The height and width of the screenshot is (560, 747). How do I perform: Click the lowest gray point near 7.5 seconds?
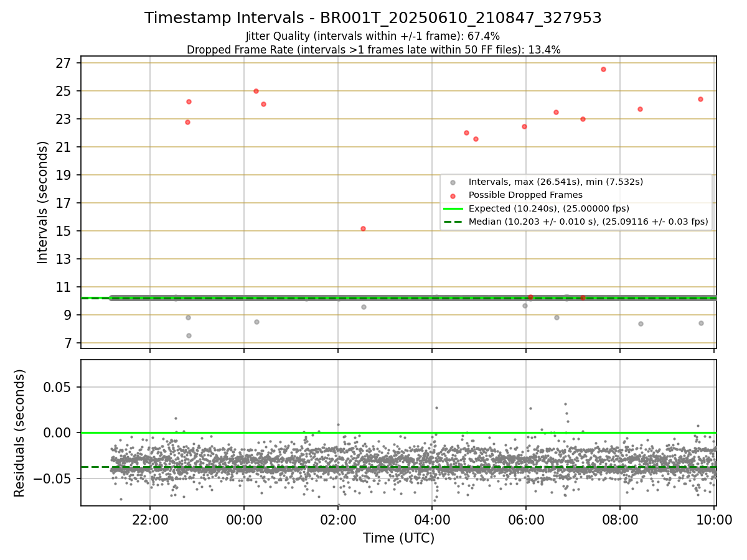tap(189, 335)
